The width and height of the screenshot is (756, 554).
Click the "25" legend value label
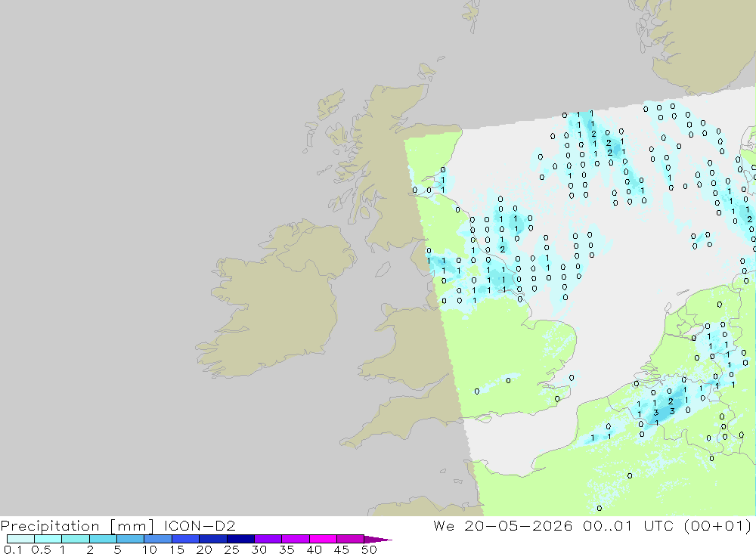point(232,549)
